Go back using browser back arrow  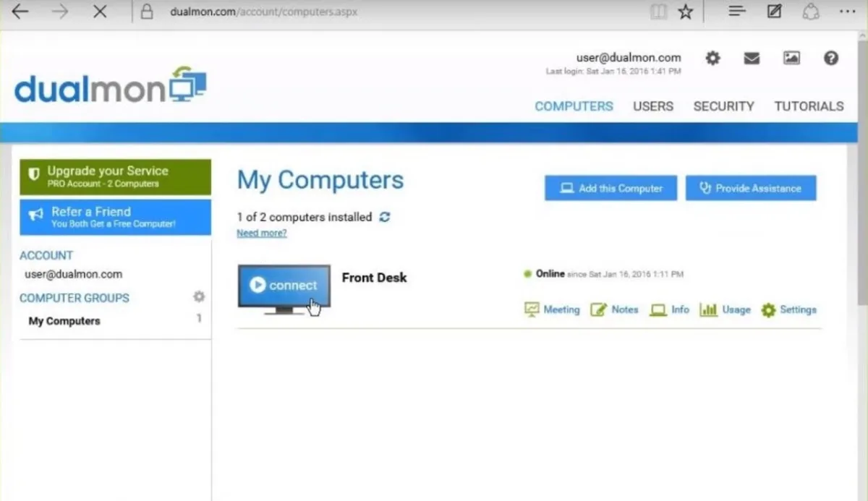pos(20,12)
